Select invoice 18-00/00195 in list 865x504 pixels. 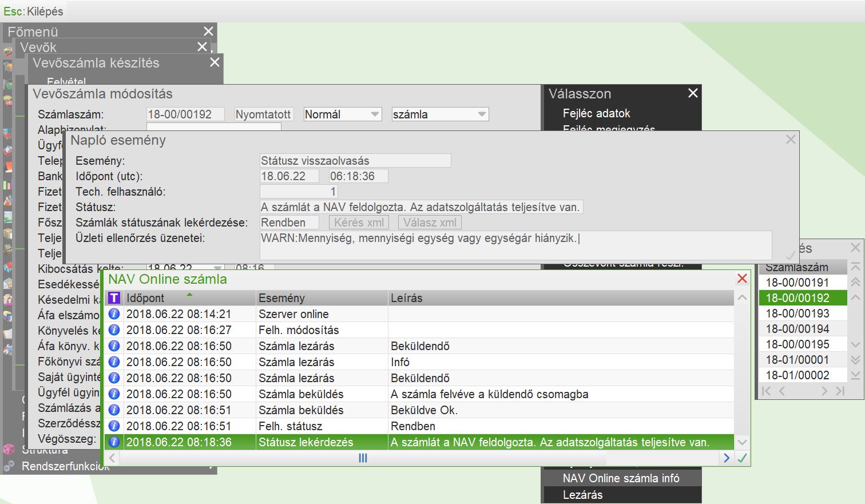(x=802, y=344)
